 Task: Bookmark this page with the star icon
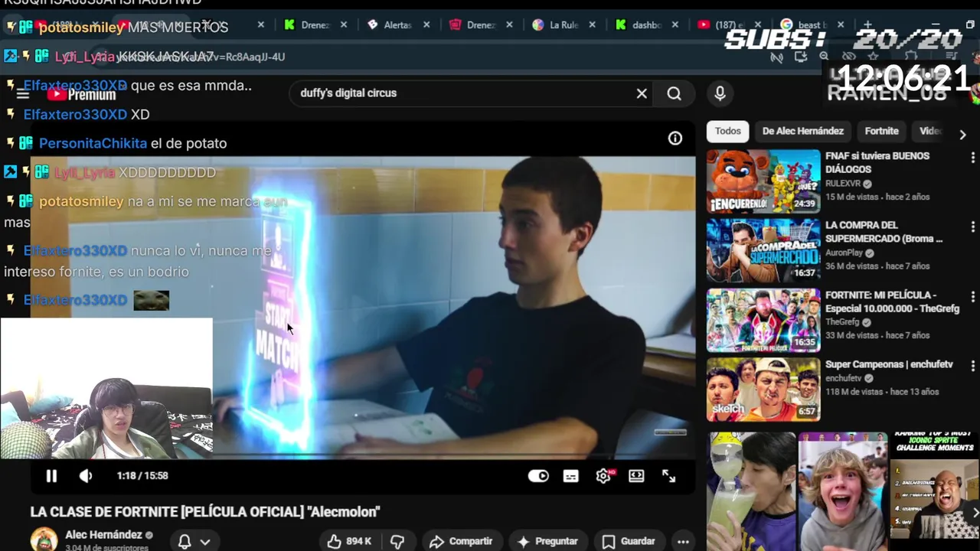coord(874,57)
